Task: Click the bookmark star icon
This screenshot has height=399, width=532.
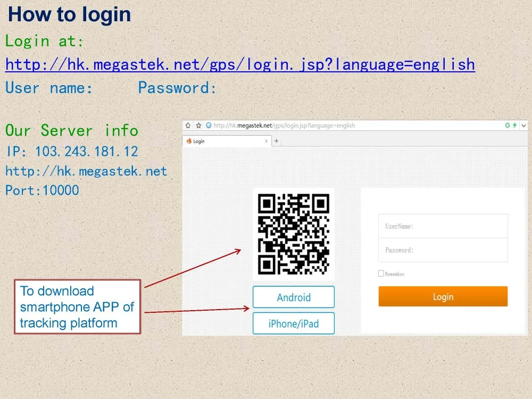Action: pyautogui.click(x=198, y=126)
